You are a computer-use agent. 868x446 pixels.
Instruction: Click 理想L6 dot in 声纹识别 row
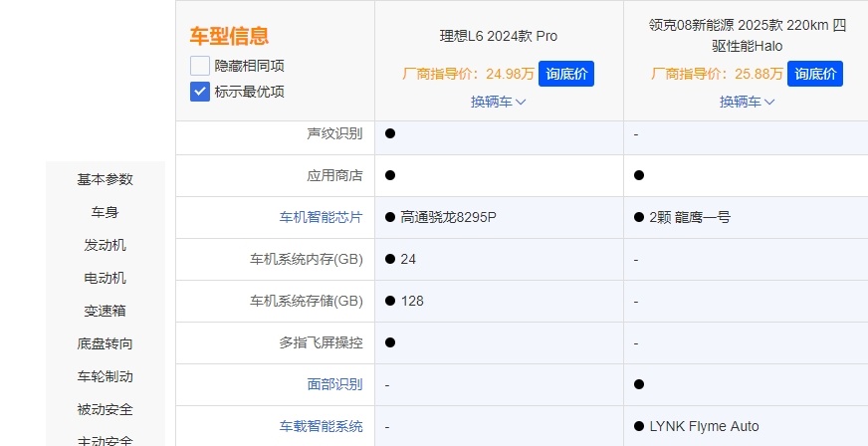tap(390, 133)
